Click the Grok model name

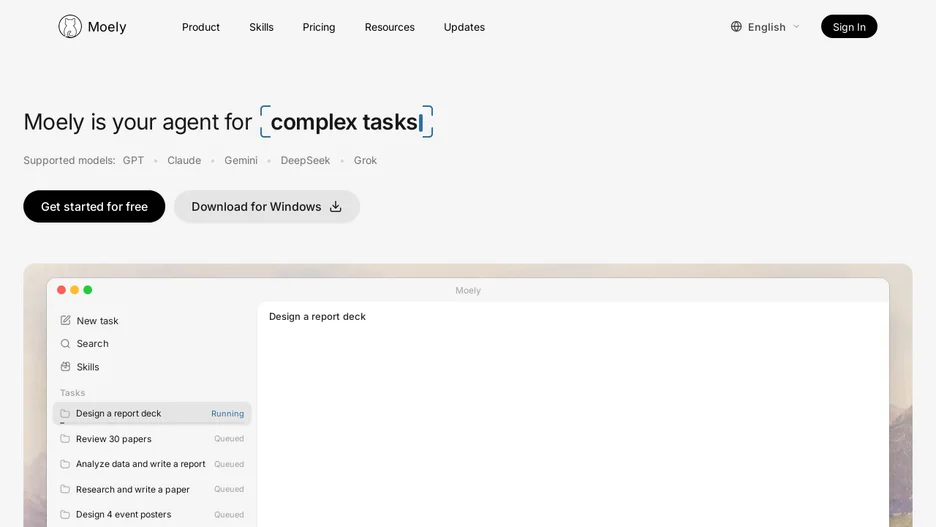point(365,161)
